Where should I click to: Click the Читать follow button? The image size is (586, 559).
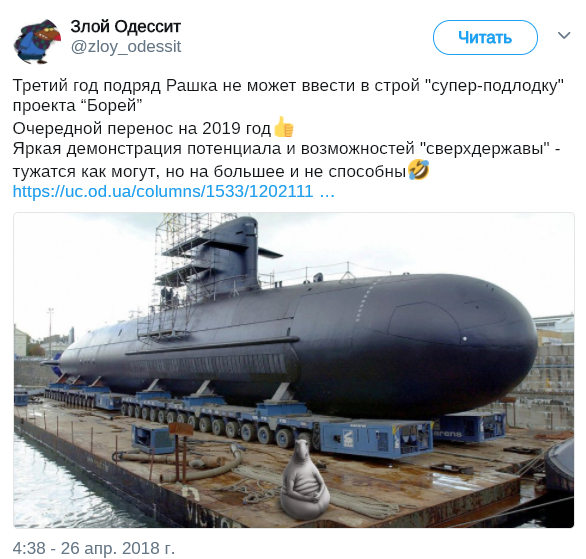pyautogui.click(x=485, y=38)
